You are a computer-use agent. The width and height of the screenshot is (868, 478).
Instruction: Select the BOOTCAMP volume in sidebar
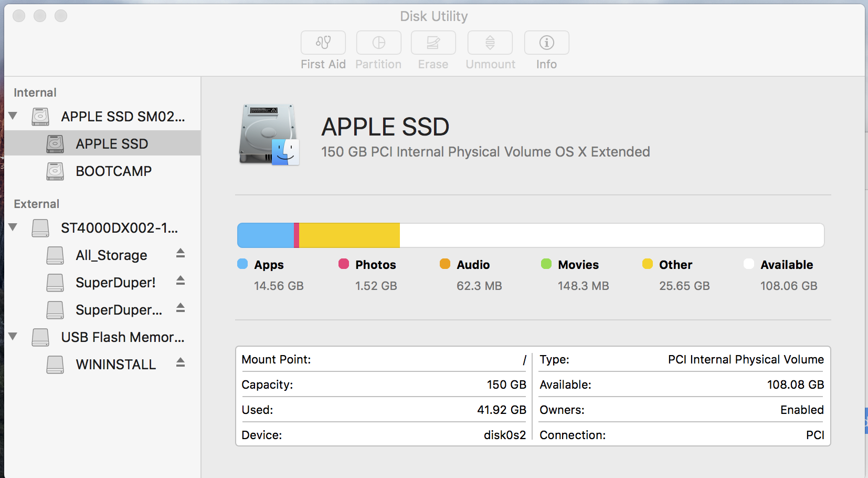point(113,171)
